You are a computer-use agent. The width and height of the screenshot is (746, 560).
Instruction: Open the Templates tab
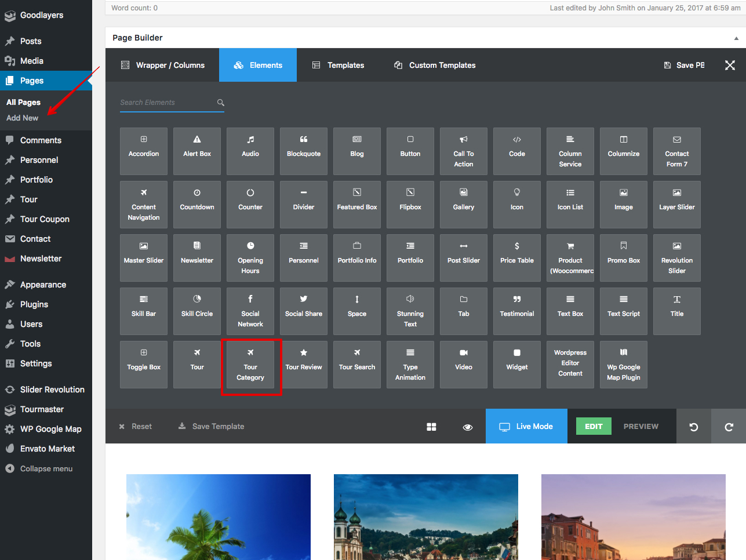point(339,65)
